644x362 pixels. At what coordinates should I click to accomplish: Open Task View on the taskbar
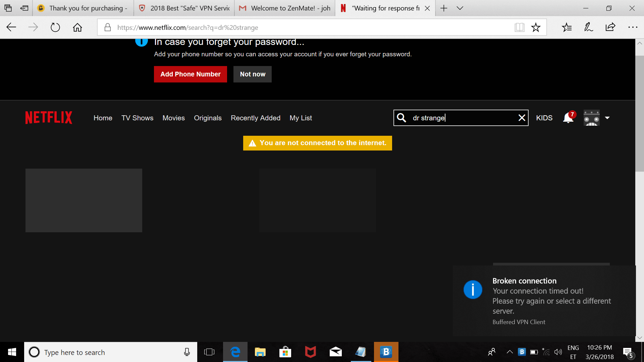click(209, 352)
